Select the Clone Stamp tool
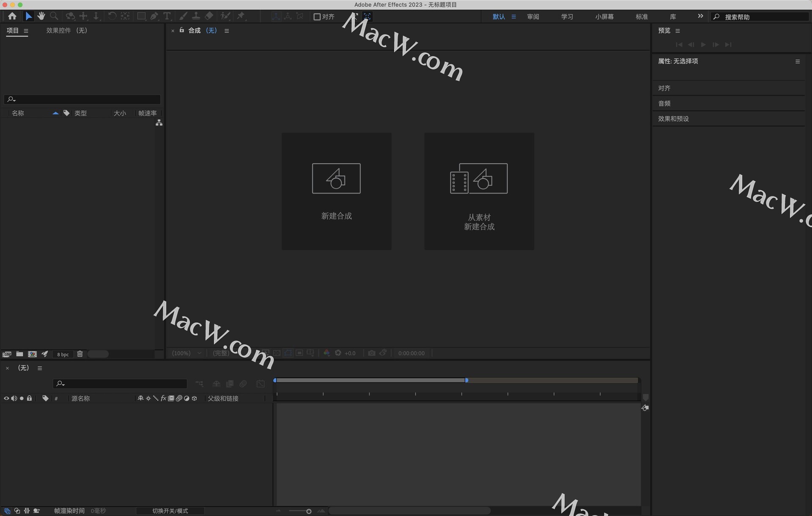The width and height of the screenshot is (812, 516). pos(196,16)
